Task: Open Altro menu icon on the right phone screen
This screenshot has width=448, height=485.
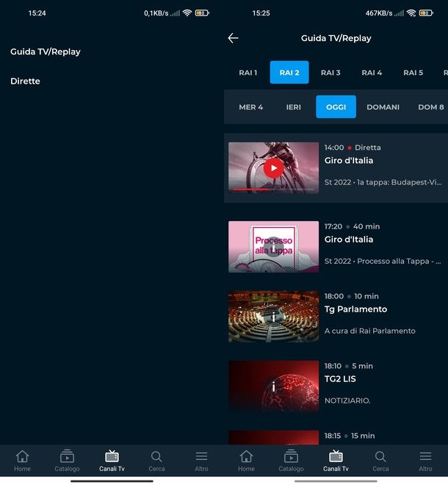Action: pos(425,461)
